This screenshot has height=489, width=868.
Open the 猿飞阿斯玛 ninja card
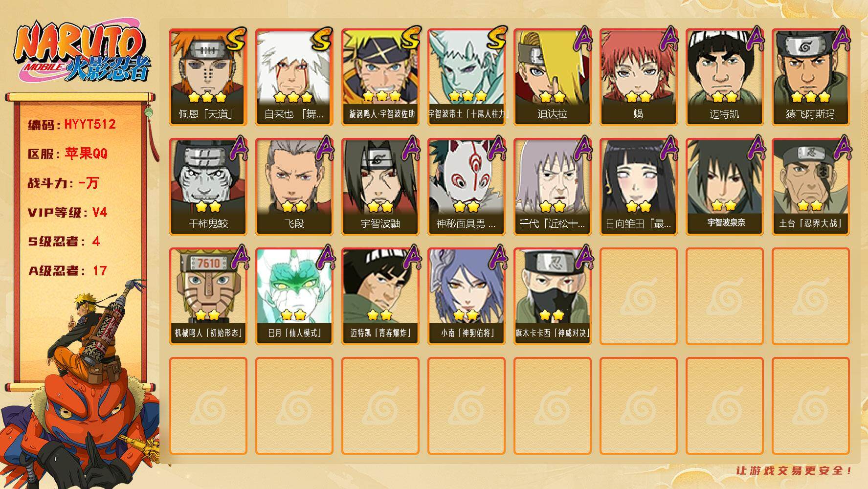pos(810,77)
